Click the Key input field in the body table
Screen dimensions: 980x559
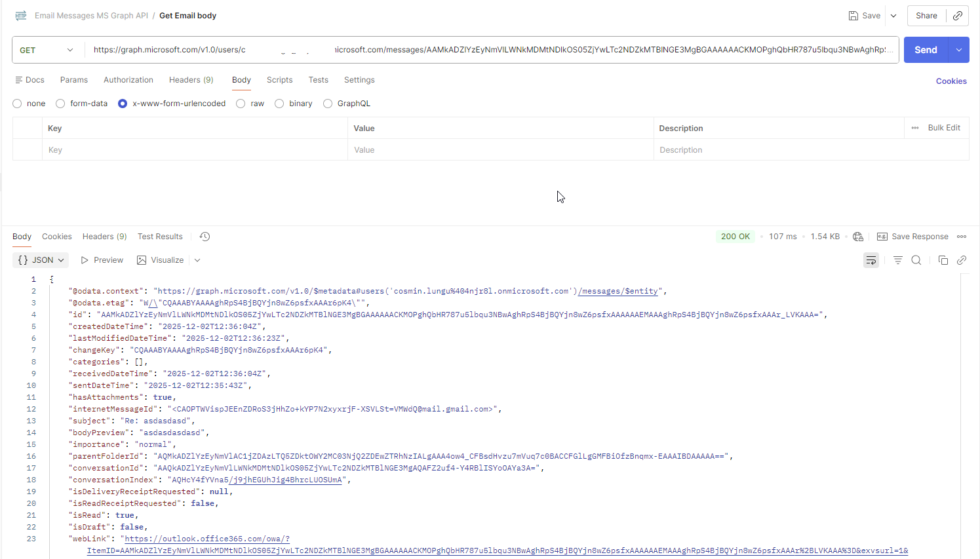[195, 150]
